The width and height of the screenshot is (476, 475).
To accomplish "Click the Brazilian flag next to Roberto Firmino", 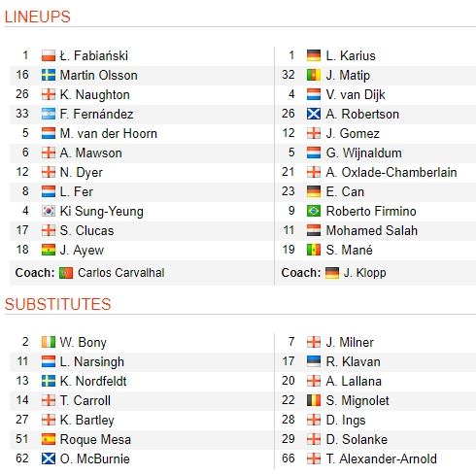I will 314,211.
